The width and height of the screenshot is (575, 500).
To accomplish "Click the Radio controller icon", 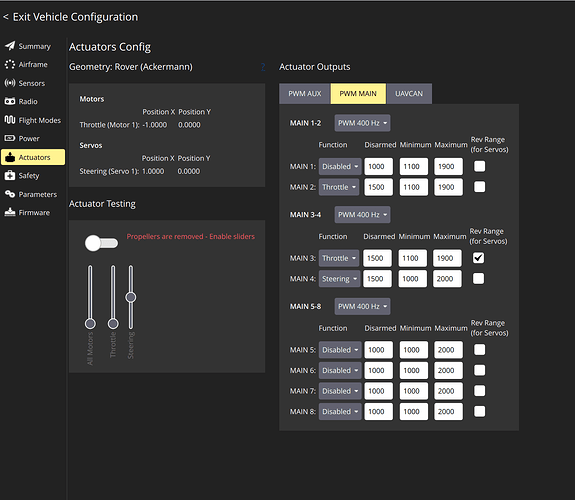I will click(x=10, y=101).
